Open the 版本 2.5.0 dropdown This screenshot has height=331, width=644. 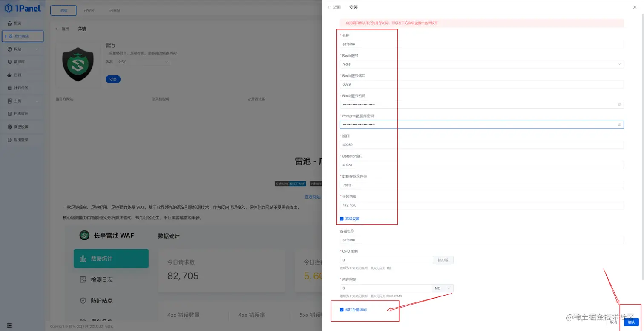(x=143, y=62)
